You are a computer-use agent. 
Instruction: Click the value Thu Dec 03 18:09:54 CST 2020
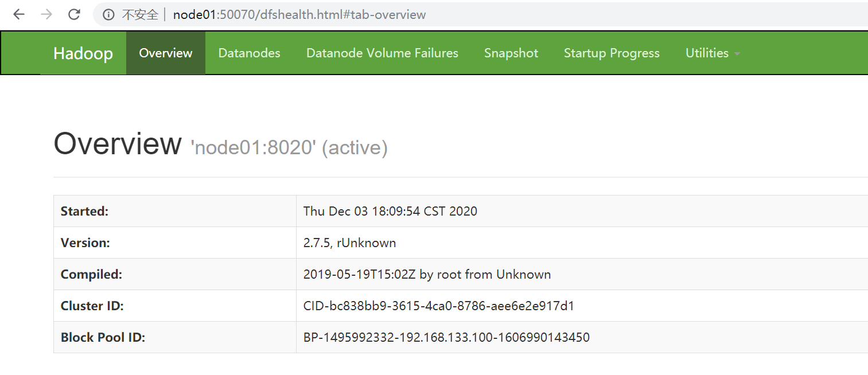(x=390, y=211)
